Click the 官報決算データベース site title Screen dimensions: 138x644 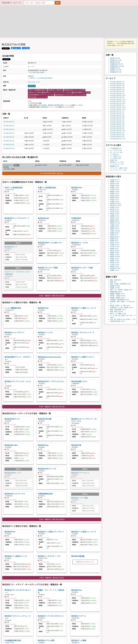coord(11,3)
